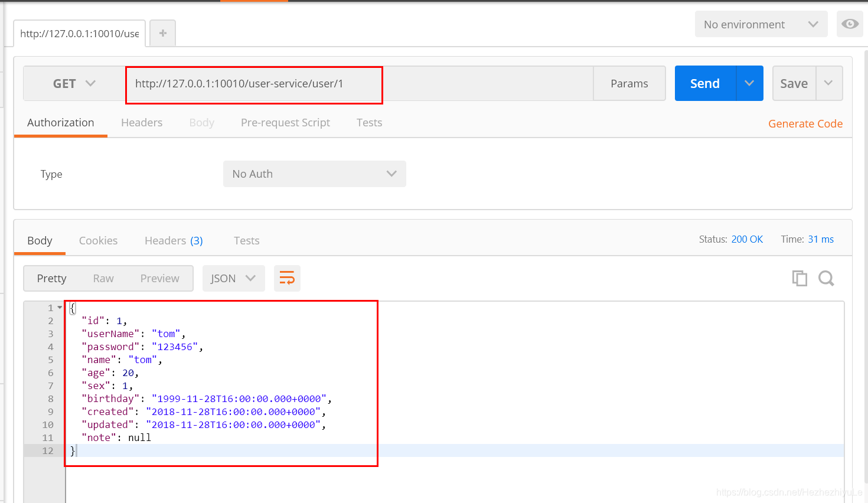Click the "id": 1 line
This screenshot has height=503, width=868.
105,321
